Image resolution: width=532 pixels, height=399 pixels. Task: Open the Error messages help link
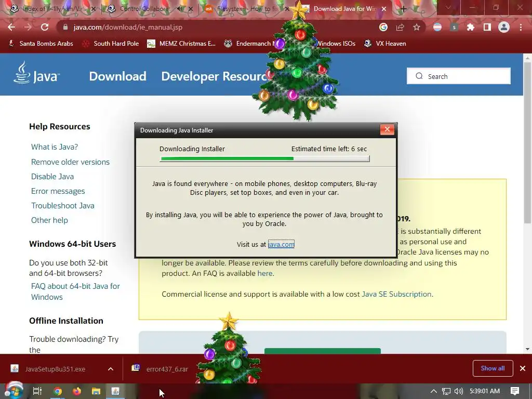[58, 191]
